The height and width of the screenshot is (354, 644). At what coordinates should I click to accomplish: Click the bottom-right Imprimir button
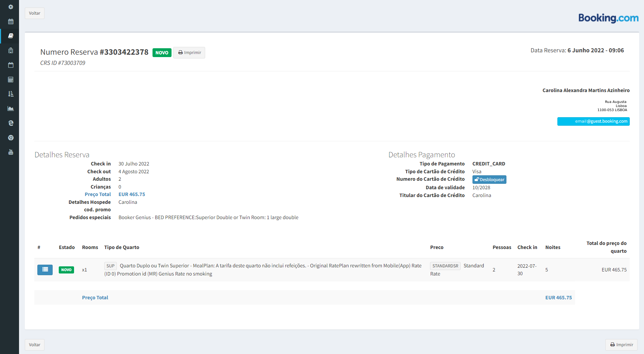coord(621,345)
